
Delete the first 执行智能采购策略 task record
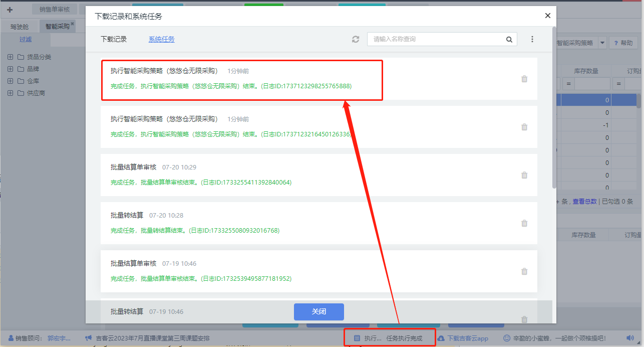click(524, 79)
